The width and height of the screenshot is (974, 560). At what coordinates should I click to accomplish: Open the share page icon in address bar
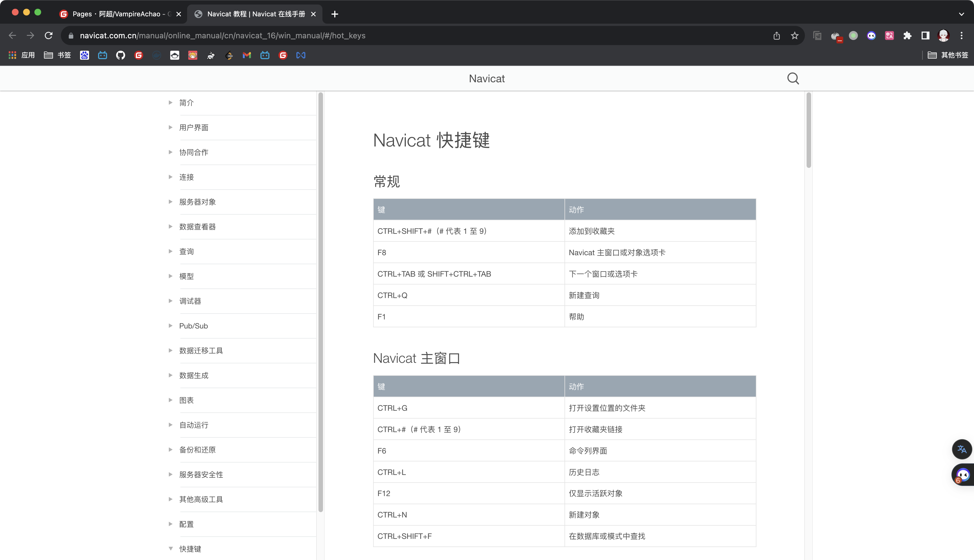(x=777, y=35)
